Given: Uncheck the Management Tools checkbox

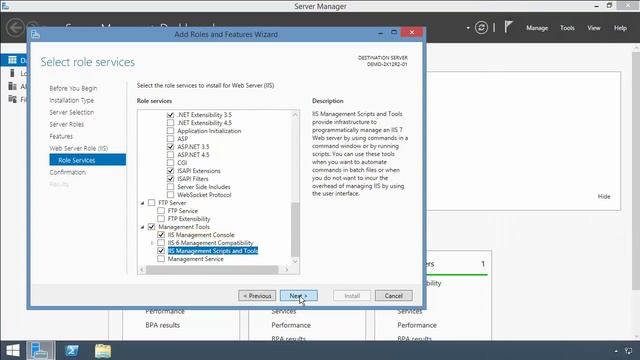Looking at the screenshot, I should coord(151,227).
